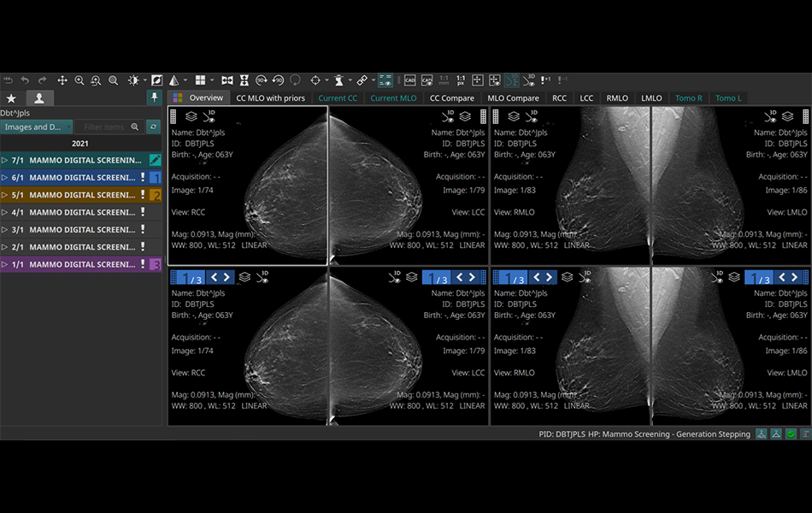The width and height of the screenshot is (812, 513).
Task: Select the plain magnifier glass tool
Action: click(113, 80)
